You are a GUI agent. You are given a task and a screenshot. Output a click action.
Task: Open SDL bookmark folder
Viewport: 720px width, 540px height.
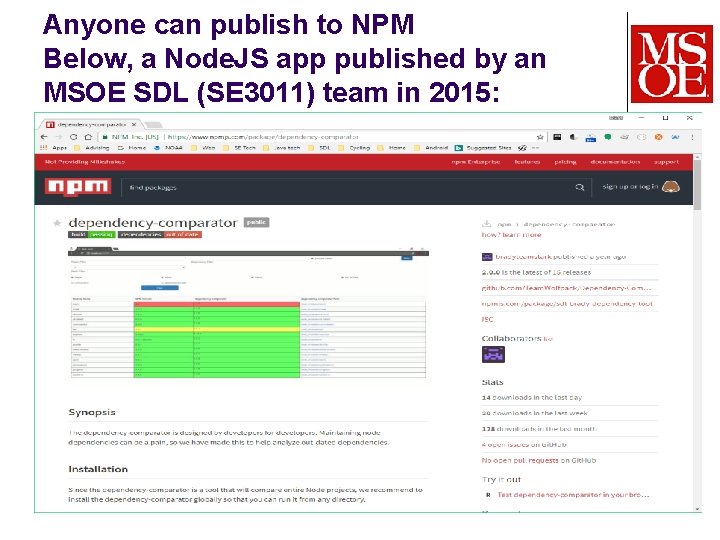pyautogui.click(x=319, y=148)
